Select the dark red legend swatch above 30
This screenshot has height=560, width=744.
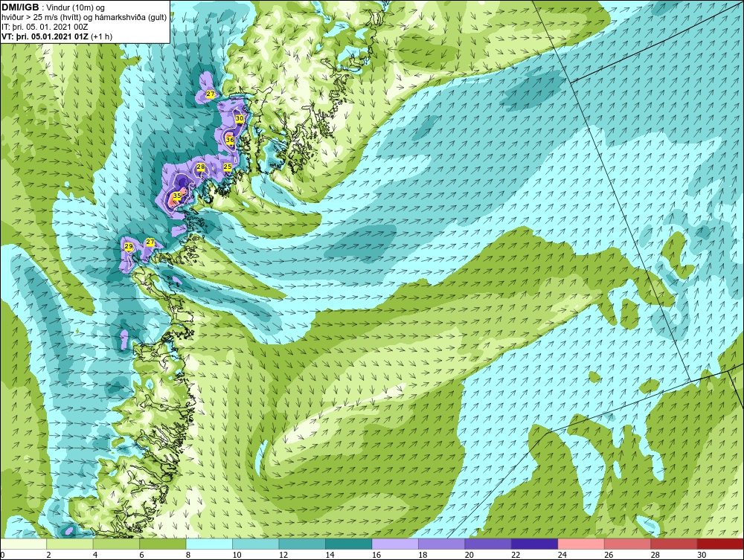(721, 544)
